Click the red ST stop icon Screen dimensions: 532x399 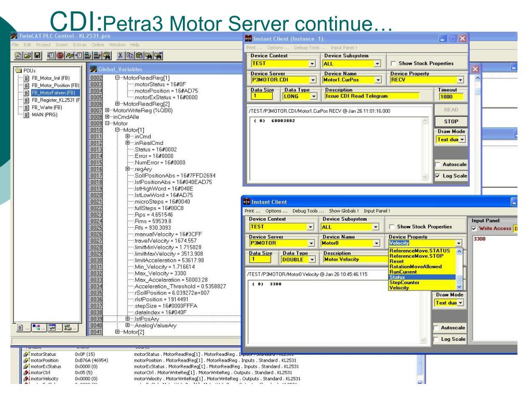pos(60,55)
